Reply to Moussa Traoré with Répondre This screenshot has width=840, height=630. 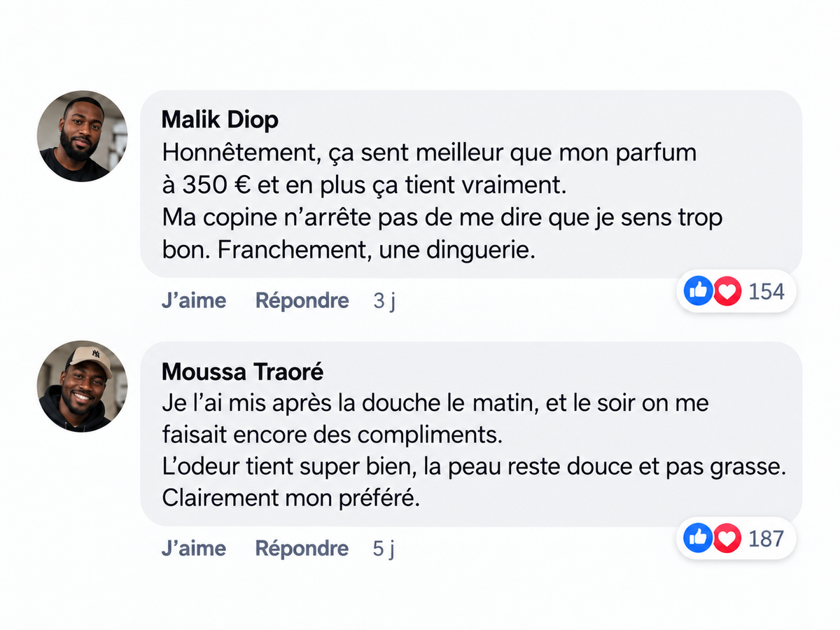click(302, 549)
